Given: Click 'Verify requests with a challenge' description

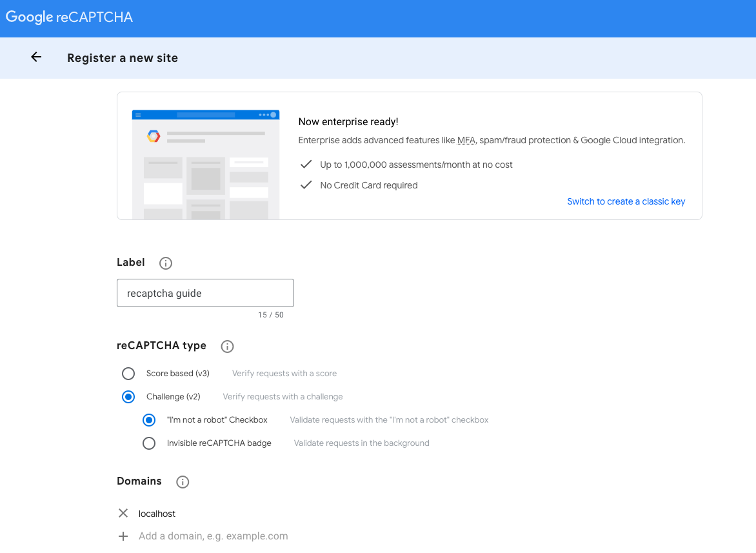Looking at the screenshot, I should (x=283, y=397).
